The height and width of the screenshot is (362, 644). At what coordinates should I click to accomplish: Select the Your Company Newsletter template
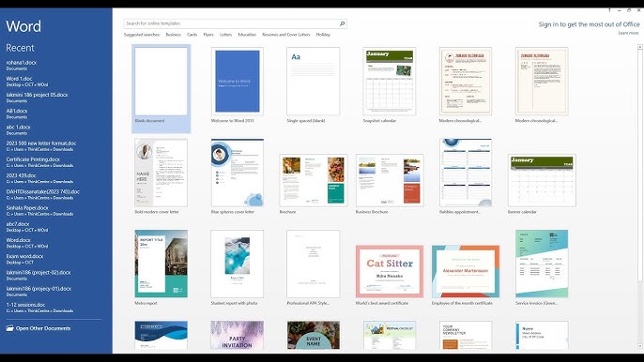[x=466, y=336]
